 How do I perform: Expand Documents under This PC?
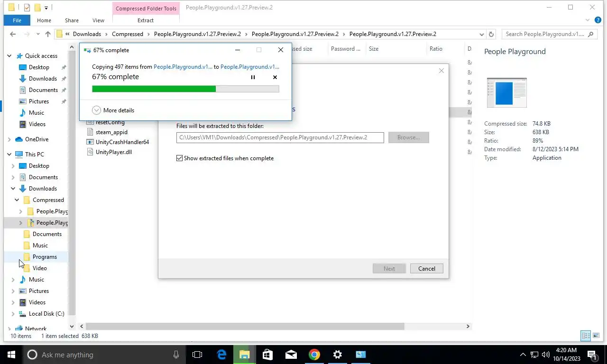13,177
